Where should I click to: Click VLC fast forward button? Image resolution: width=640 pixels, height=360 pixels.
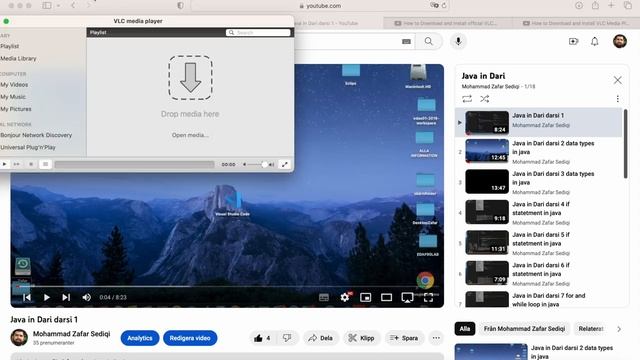click(17, 164)
